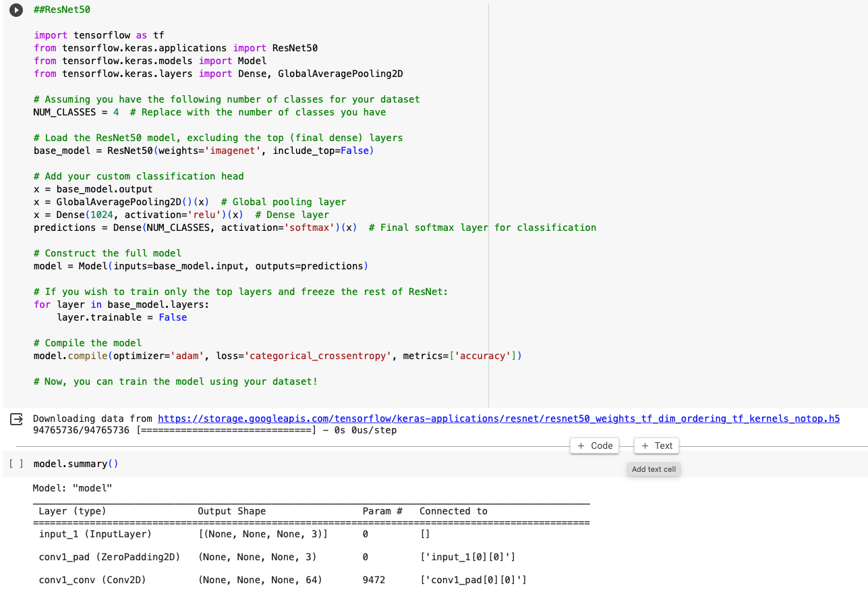Viewport: 868px width, 594px height.
Task: Click the "x = base_model.output" line
Action: (93, 189)
